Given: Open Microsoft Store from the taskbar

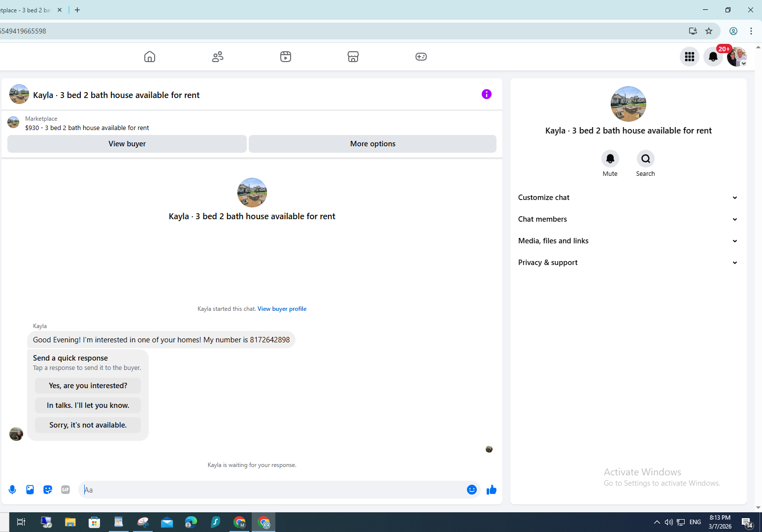Looking at the screenshot, I should (x=94, y=522).
